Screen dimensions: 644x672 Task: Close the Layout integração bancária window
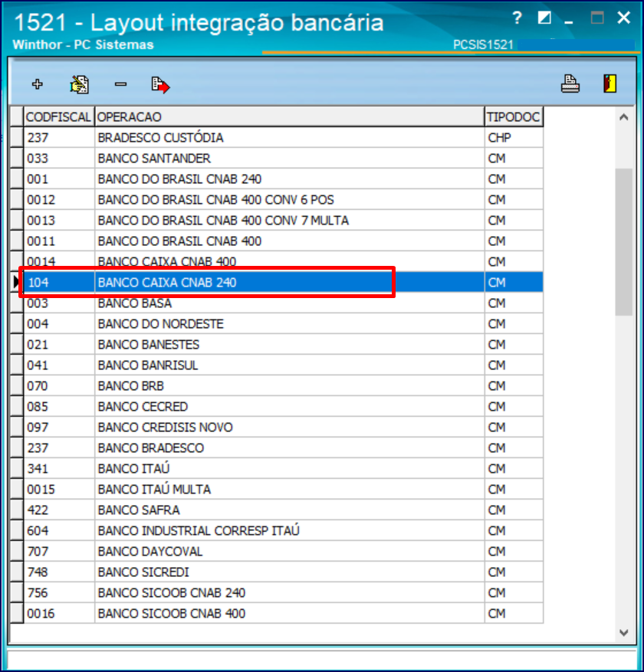pyautogui.click(x=623, y=18)
